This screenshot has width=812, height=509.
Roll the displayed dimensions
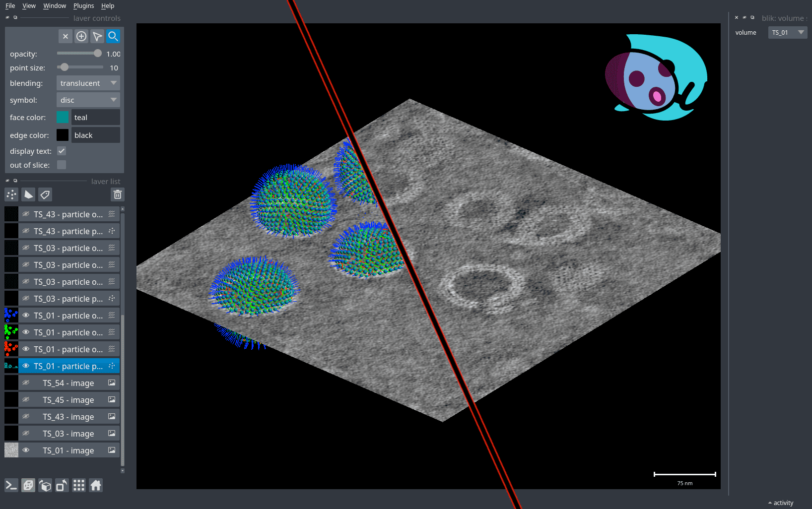pos(45,485)
